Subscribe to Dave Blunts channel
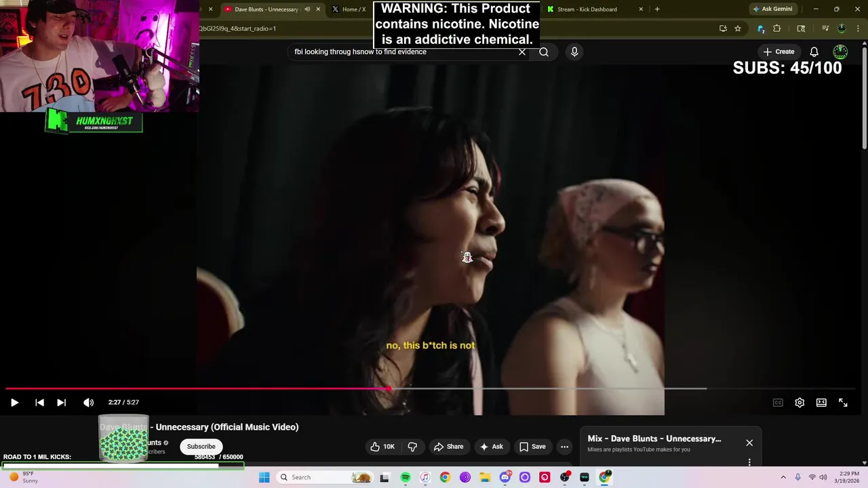 coord(201,447)
